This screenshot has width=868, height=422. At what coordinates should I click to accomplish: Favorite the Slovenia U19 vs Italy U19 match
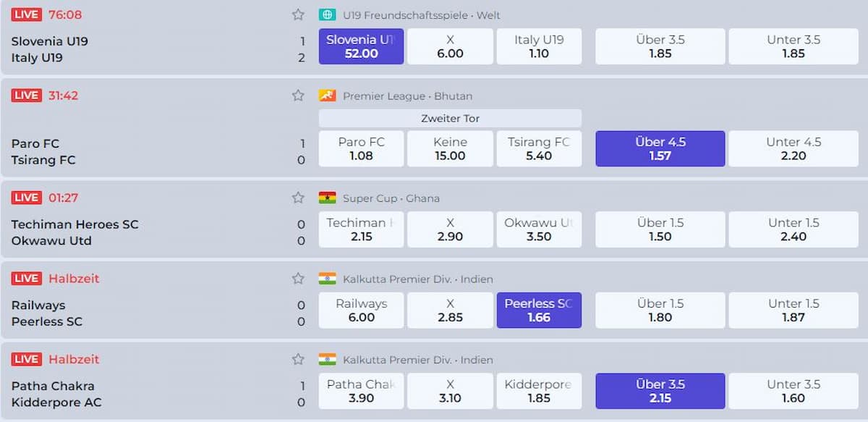pyautogui.click(x=298, y=14)
